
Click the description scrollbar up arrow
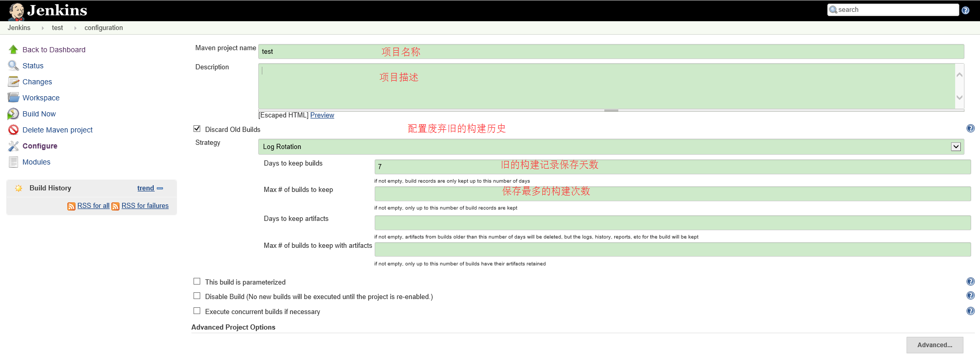pyautogui.click(x=959, y=75)
